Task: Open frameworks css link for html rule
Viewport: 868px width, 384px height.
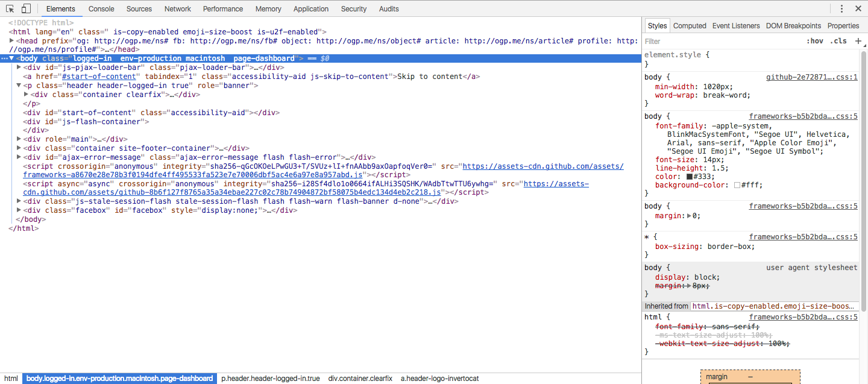Action: [x=804, y=317]
